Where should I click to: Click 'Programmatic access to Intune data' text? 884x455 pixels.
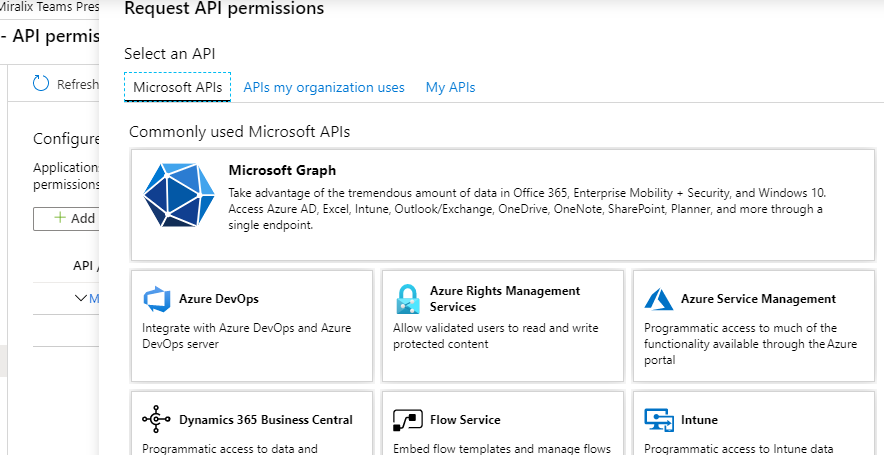pos(739,449)
